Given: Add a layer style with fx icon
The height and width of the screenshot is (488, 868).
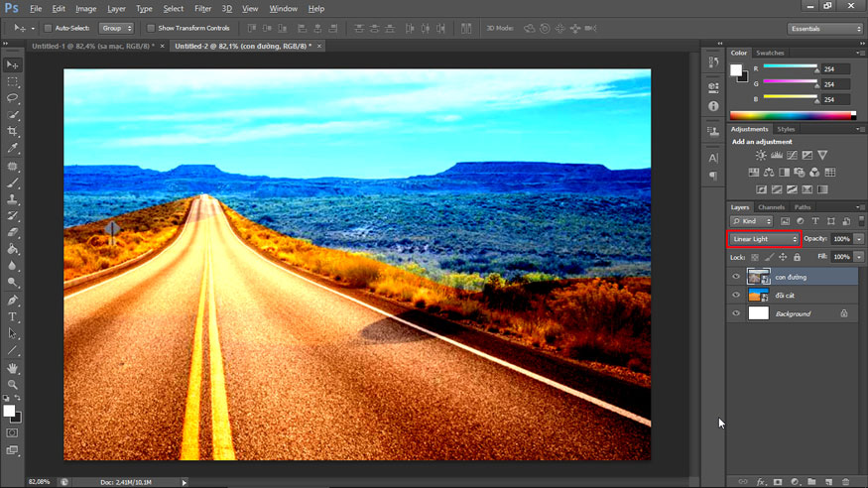Looking at the screenshot, I should pos(762,482).
